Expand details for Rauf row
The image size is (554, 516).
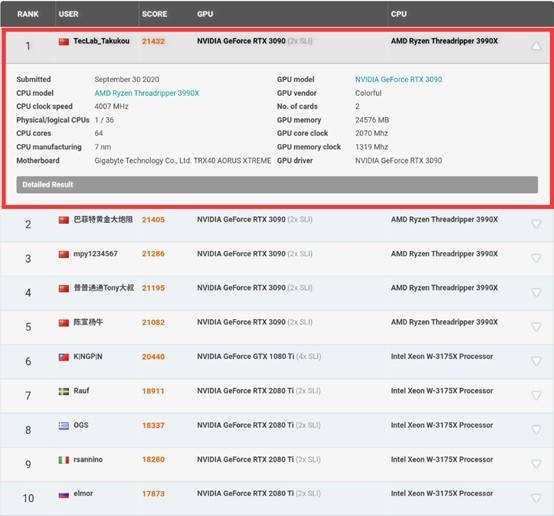tap(536, 395)
